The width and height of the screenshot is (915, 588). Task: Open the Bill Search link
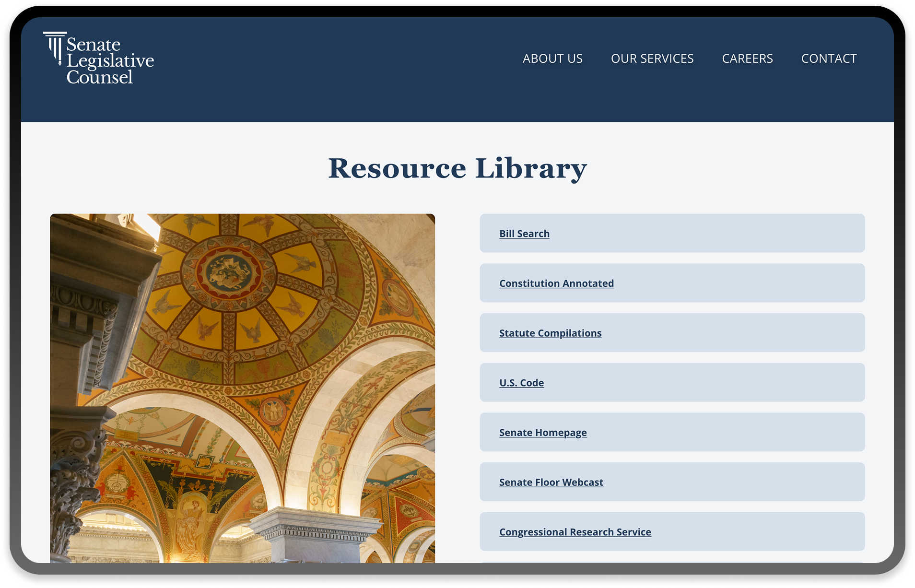click(x=524, y=234)
